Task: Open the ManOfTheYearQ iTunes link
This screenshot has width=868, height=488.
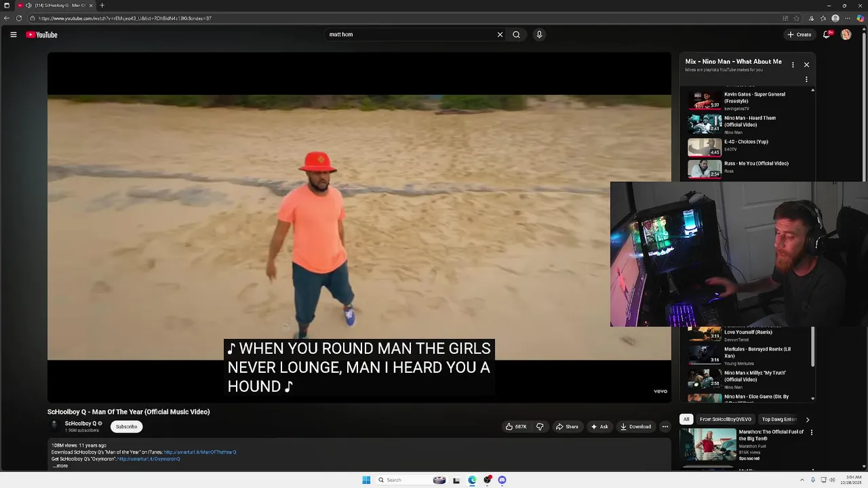Action: pos(200,452)
